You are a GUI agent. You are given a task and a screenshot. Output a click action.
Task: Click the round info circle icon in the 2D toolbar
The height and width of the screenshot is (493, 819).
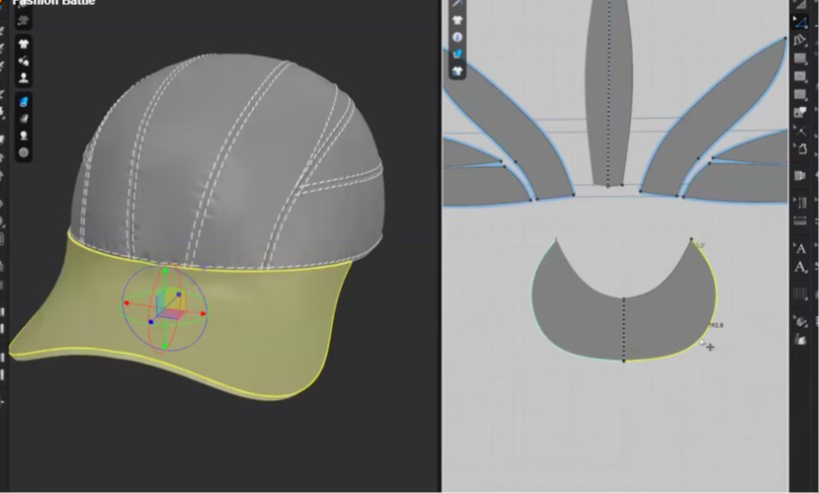coord(458,37)
